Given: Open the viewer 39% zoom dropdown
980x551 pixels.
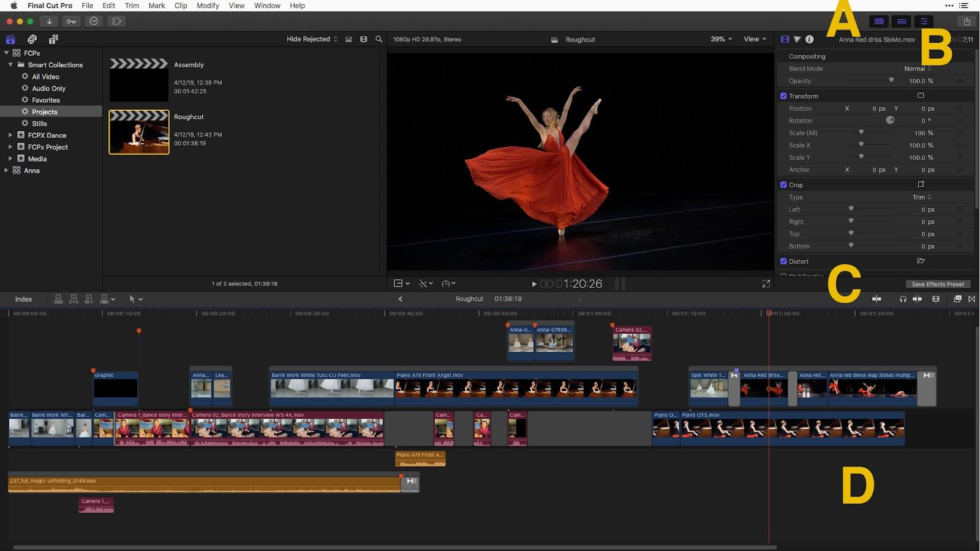Looking at the screenshot, I should pos(722,39).
